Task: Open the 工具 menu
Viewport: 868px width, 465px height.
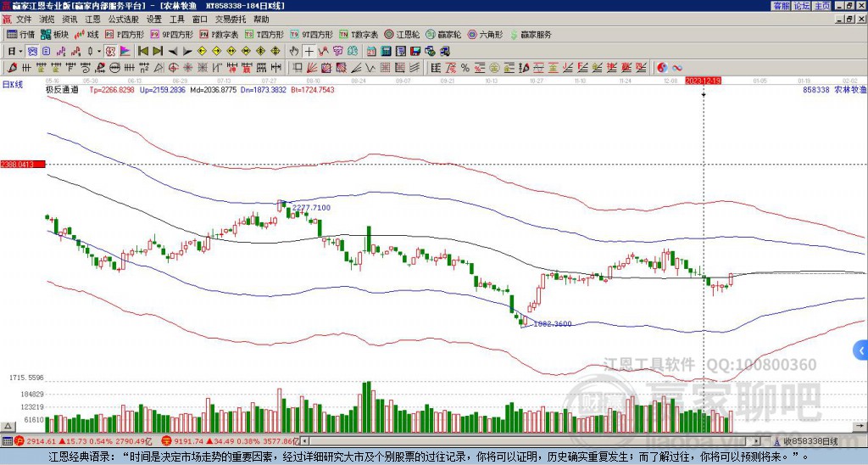Action: click(176, 20)
